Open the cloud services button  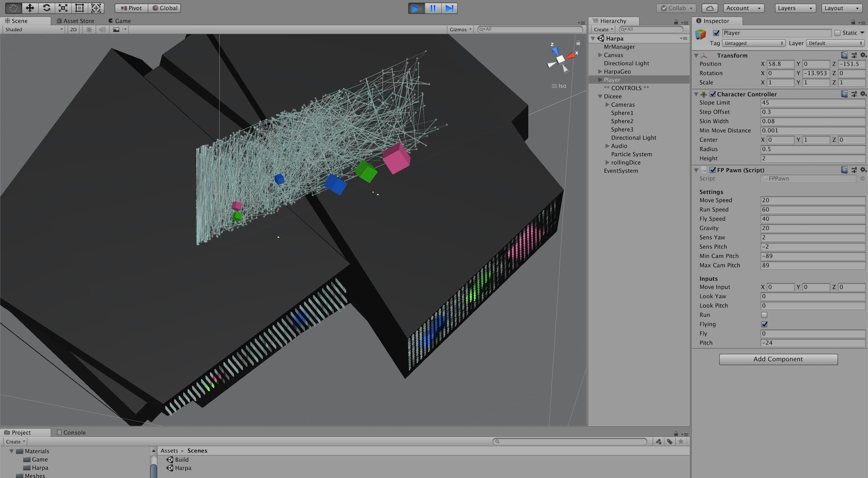pyautogui.click(x=710, y=8)
